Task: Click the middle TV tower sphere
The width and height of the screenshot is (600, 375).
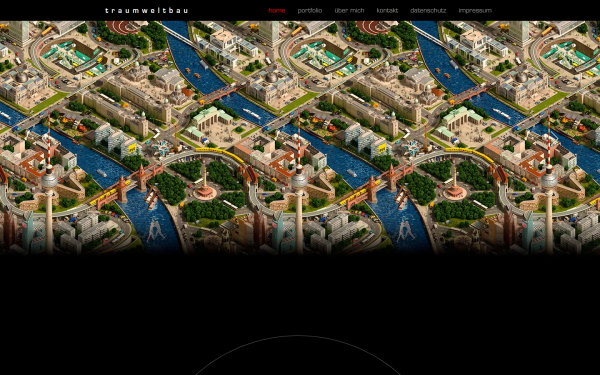Action: tap(299, 179)
